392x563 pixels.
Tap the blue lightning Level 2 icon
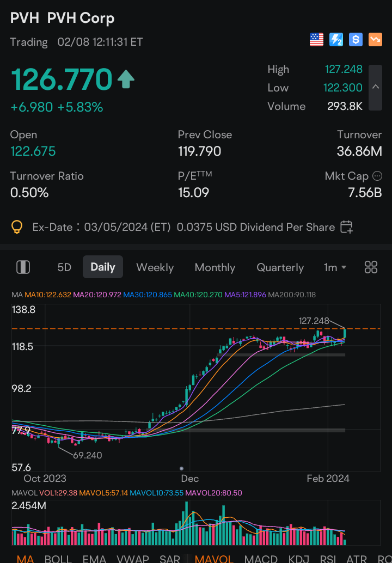(x=336, y=40)
